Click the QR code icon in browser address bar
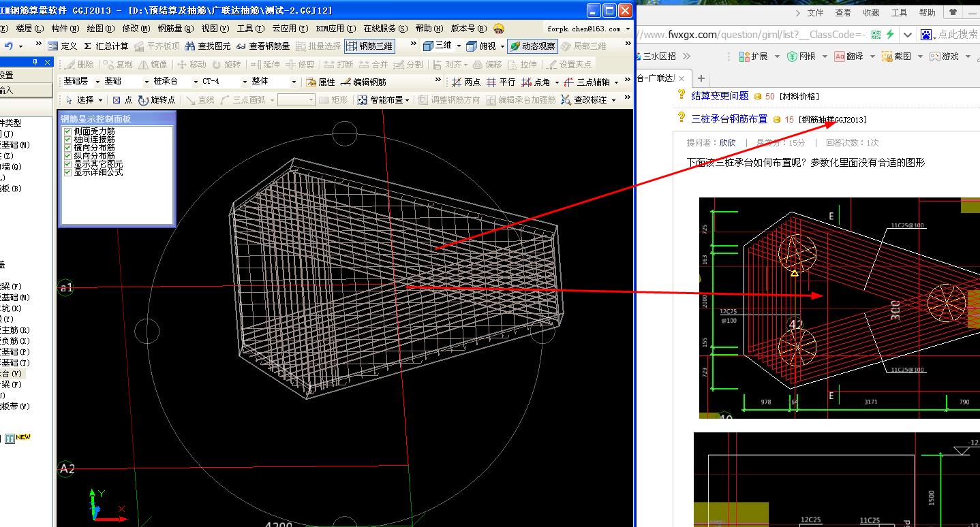The height and width of the screenshot is (527, 980). 876,34
